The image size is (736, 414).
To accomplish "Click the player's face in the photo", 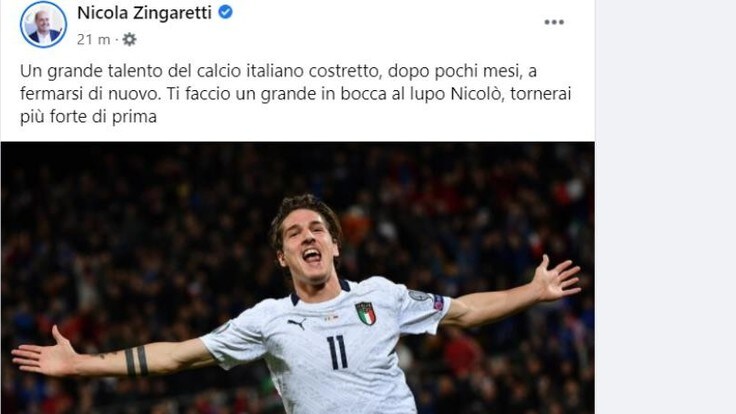I will click(307, 246).
